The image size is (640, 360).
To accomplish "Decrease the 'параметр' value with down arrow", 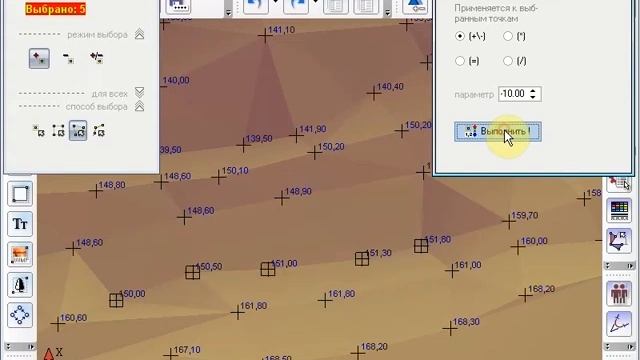I will coord(533,97).
